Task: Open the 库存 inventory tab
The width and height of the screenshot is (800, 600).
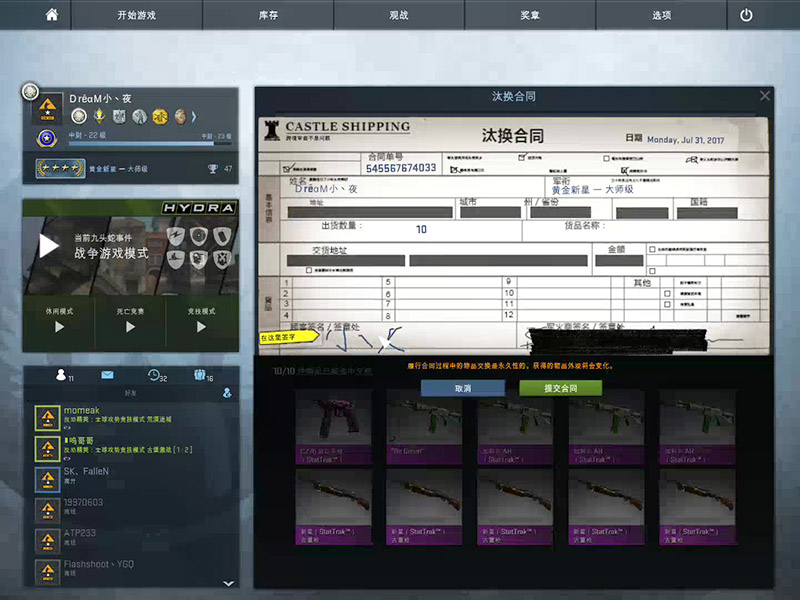Action: pyautogui.click(x=268, y=15)
